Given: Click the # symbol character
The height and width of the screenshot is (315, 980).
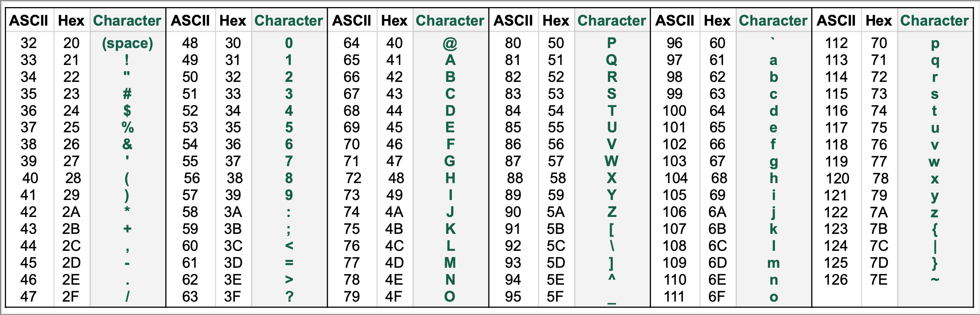Looking at the screenshot, I should point(127,94).
